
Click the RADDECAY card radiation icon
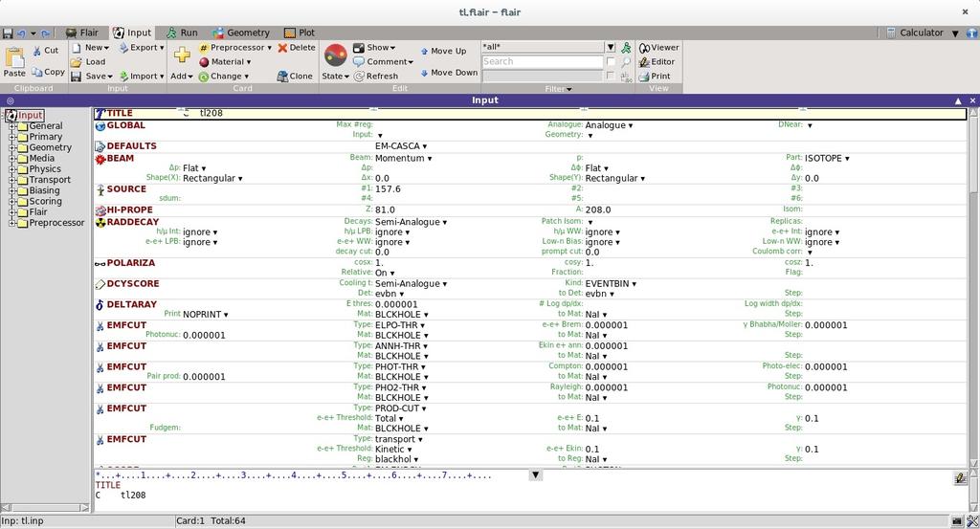click(x=100, y=222)
